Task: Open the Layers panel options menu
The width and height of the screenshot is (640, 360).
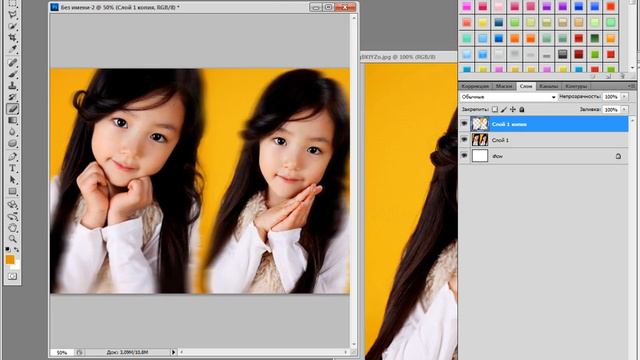Action: pos(632,86)
